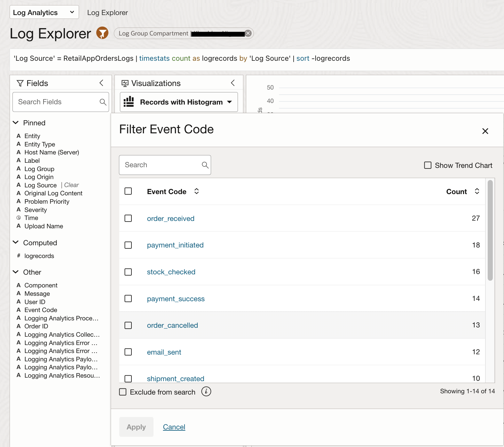
Task: Sort the list by Event Code column
Action: 196,191
